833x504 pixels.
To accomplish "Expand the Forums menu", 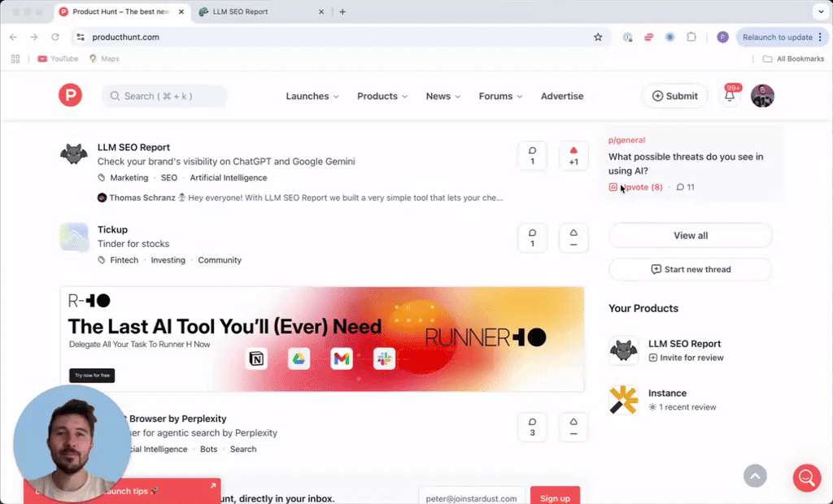I will (500, 96).
